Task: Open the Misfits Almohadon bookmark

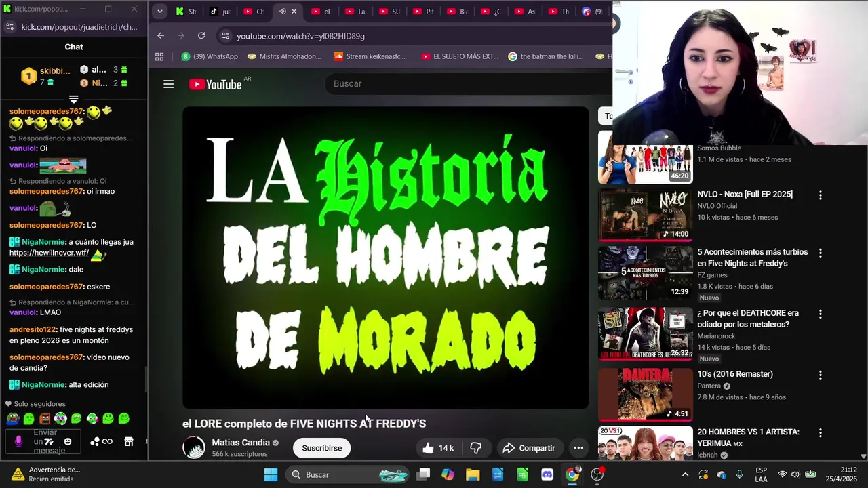Action: (x=285, y=56)
